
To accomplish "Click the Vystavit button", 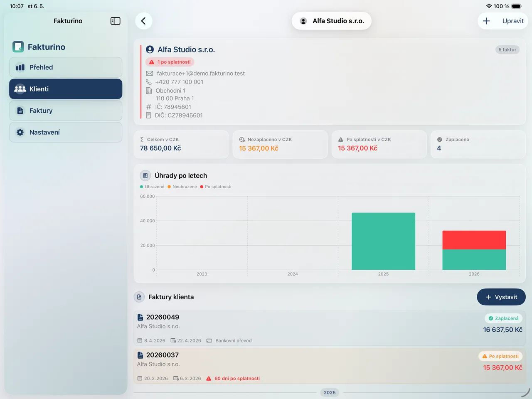I will tap(501, 297).
